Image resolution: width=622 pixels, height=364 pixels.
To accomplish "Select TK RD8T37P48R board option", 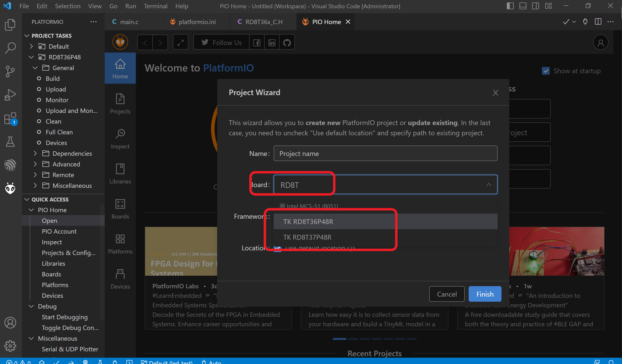I will coord(307,237).
